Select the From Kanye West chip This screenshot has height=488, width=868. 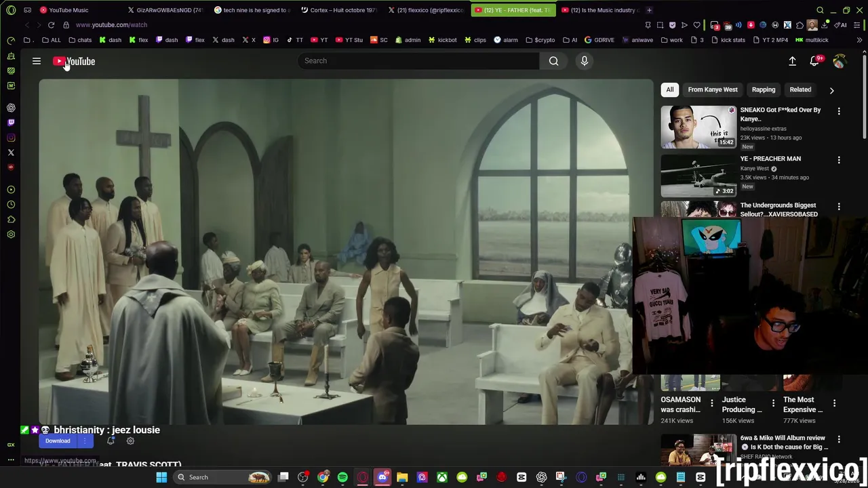(713, 89)
